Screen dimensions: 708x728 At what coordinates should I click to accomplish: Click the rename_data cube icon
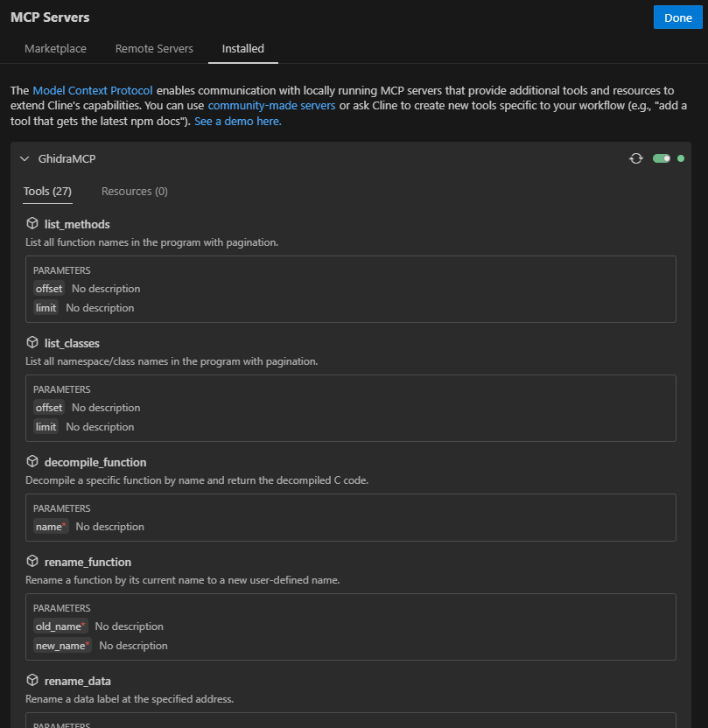pyautogui.click(x=32, y=680)
